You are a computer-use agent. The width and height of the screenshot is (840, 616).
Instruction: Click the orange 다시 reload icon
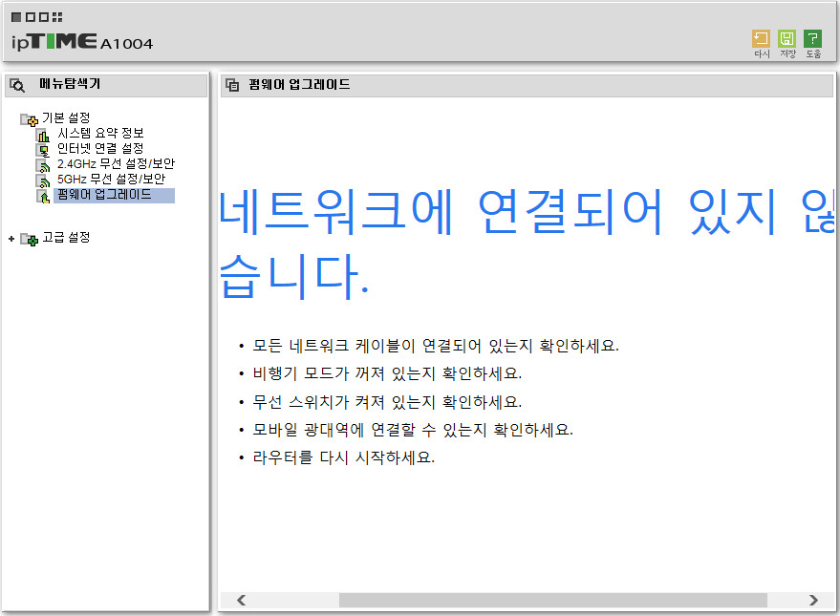point(761,38)
